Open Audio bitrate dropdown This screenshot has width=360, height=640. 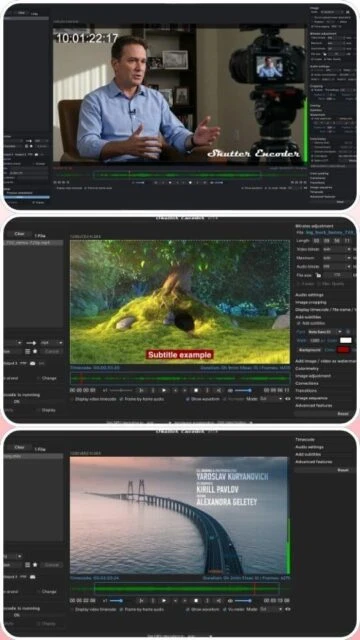(x=337, y=267)
